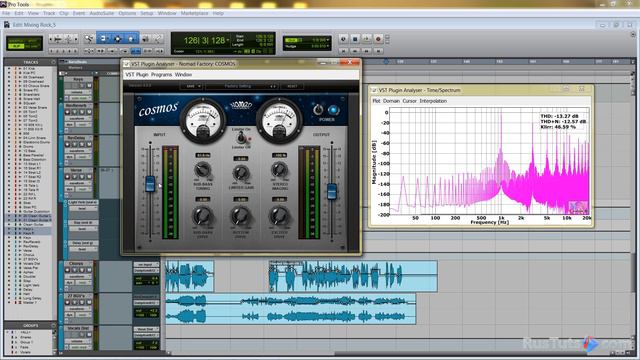Toggle the highlighted blue Link Timeline and Edit Selection button

coord(136,51)
